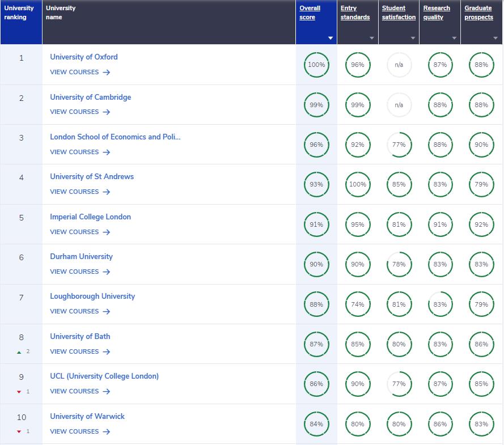
Task: Click the red down arrow under rank 9
Action: (x=19, y=392)
